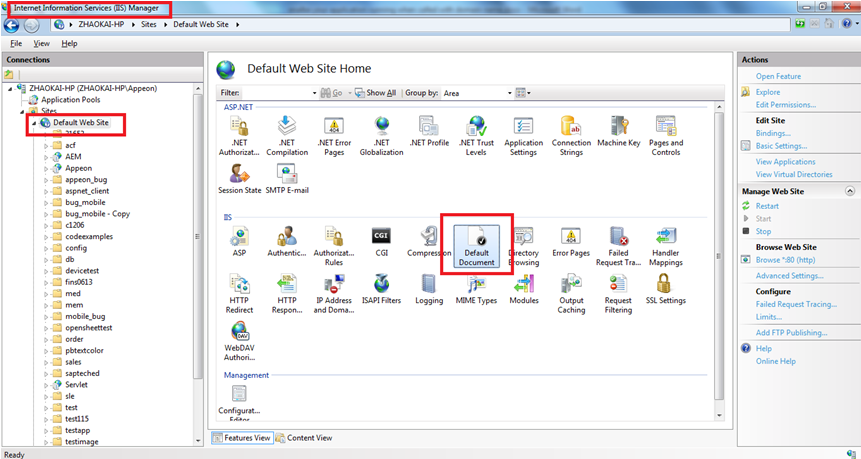
Task: Open the Compression feature
Action: pos(429,242)
